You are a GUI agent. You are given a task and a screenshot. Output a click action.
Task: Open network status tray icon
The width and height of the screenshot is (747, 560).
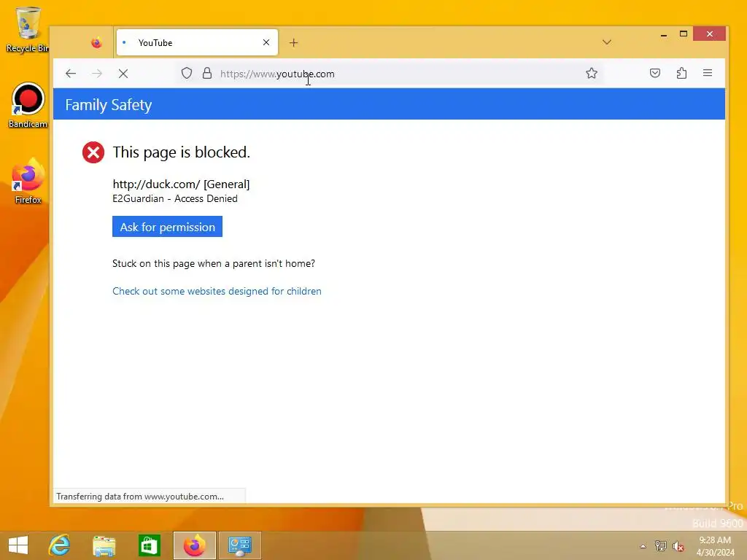coord(661,545)
